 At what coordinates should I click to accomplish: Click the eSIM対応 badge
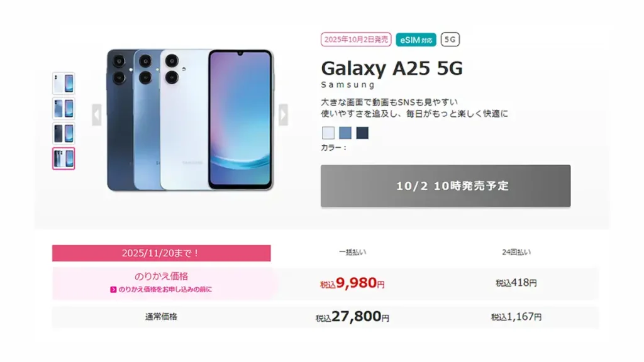click(416, 40)
